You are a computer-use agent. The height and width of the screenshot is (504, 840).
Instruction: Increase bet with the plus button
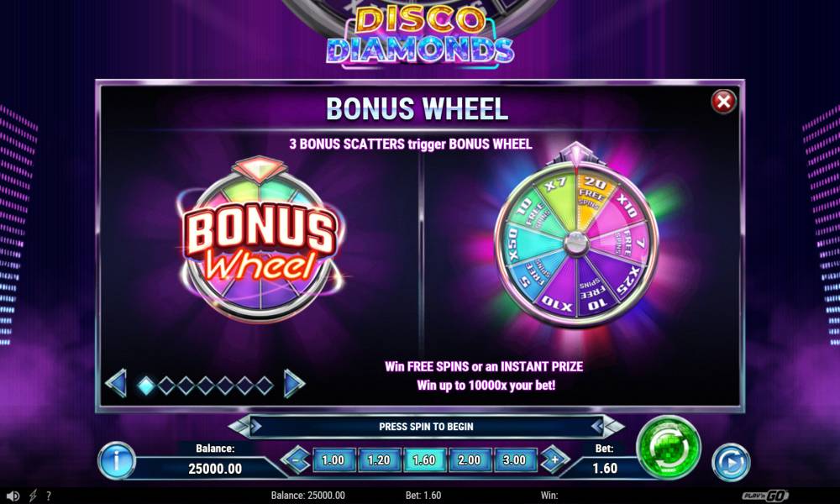(554, 459)
